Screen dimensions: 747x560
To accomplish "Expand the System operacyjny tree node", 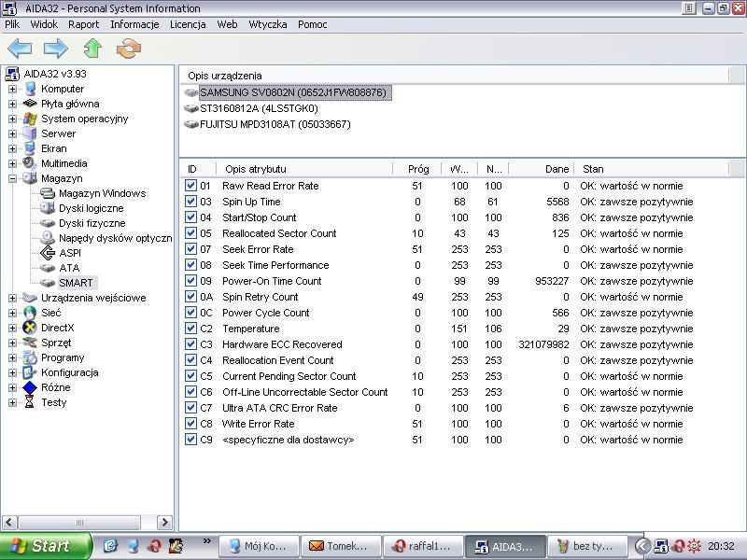I will tap(12, 119).
